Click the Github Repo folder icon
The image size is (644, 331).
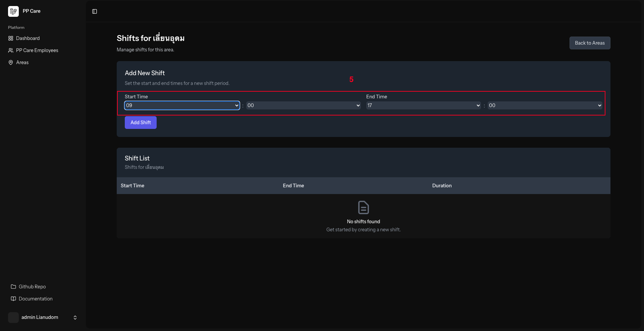[x=13, y=287]
